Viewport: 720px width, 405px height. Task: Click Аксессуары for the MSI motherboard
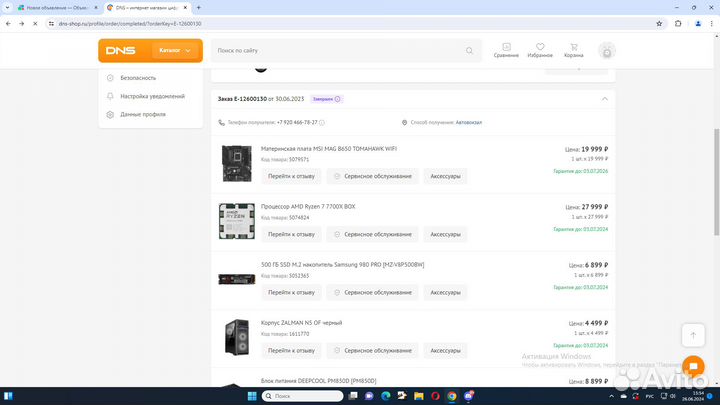445,176
